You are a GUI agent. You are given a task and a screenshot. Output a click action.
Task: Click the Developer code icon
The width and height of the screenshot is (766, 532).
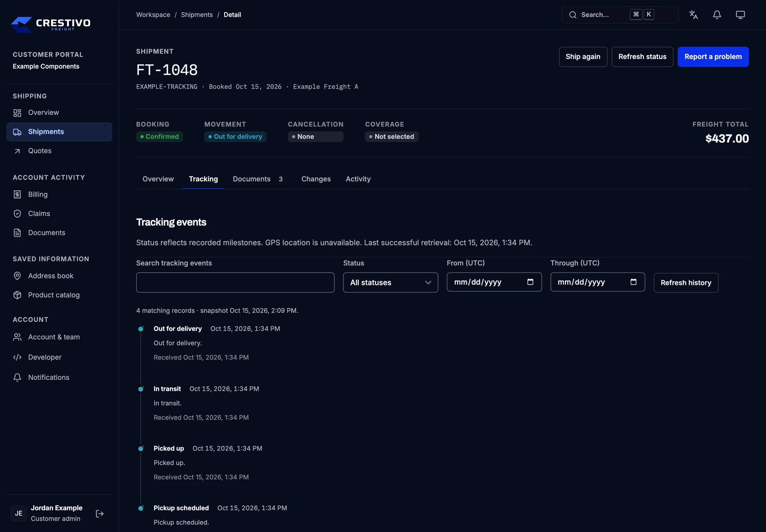click(x=17, y=357)
